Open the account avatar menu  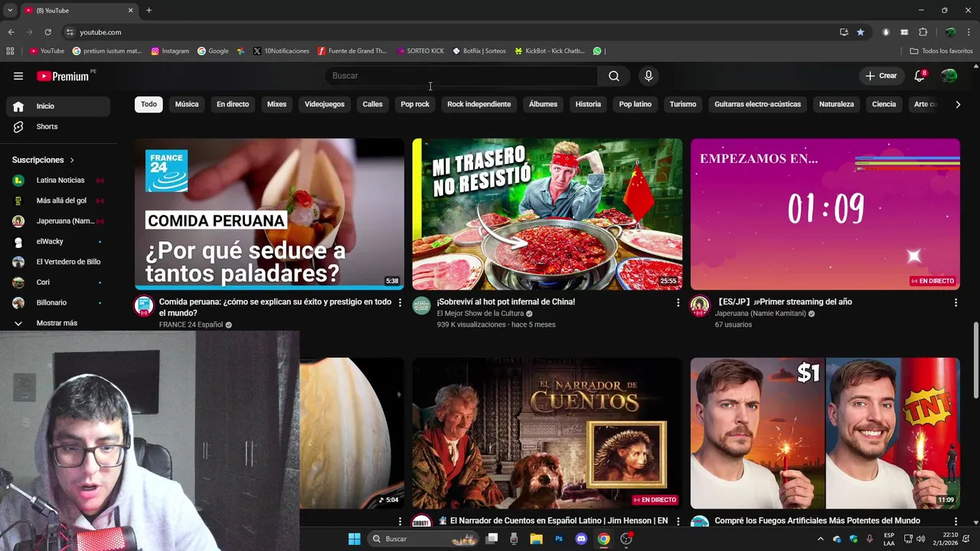949,76
